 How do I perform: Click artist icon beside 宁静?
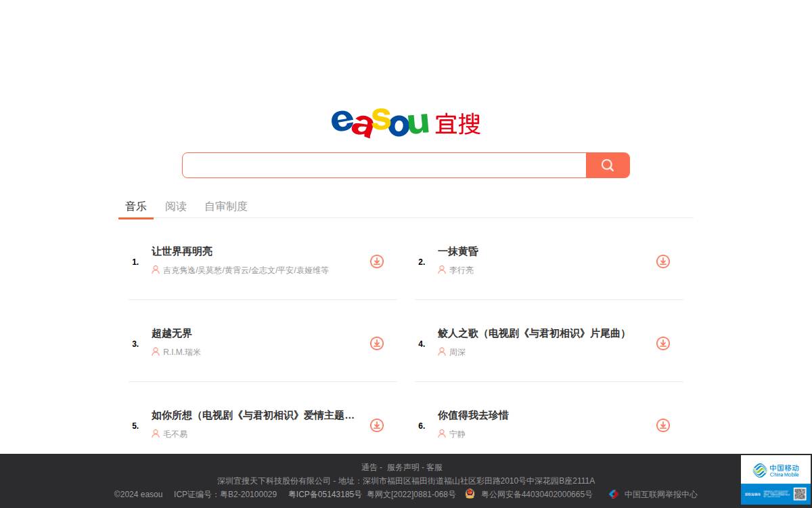pyautogui.click(x=442, y=433)
